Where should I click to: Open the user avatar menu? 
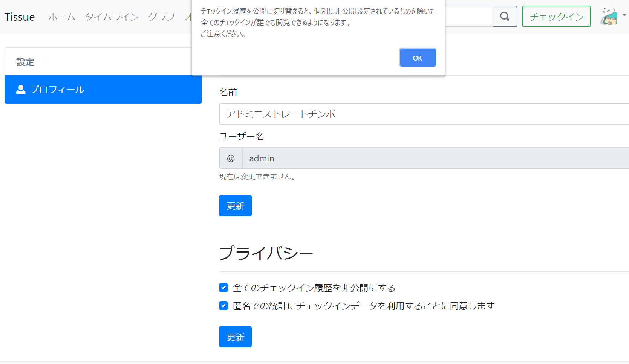click(x=609, y=17)
